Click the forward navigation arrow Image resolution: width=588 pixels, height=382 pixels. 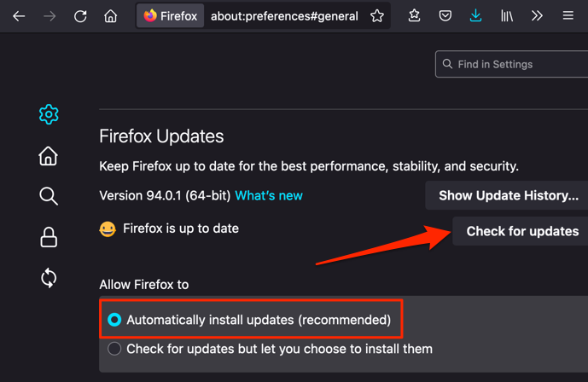(49, 16)
